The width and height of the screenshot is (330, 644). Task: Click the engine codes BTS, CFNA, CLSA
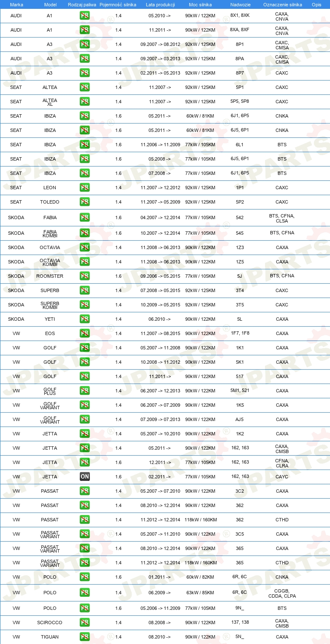[x=282, y=219]
